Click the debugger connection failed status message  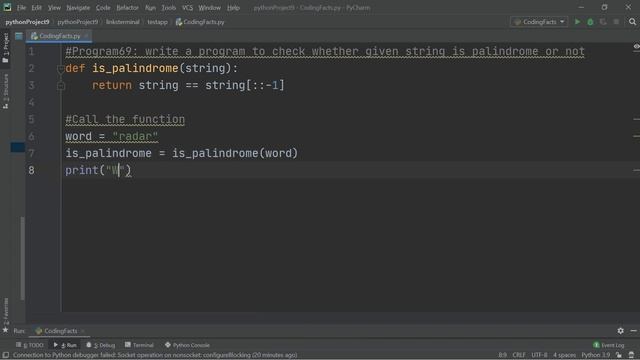(x=155, y=355)
